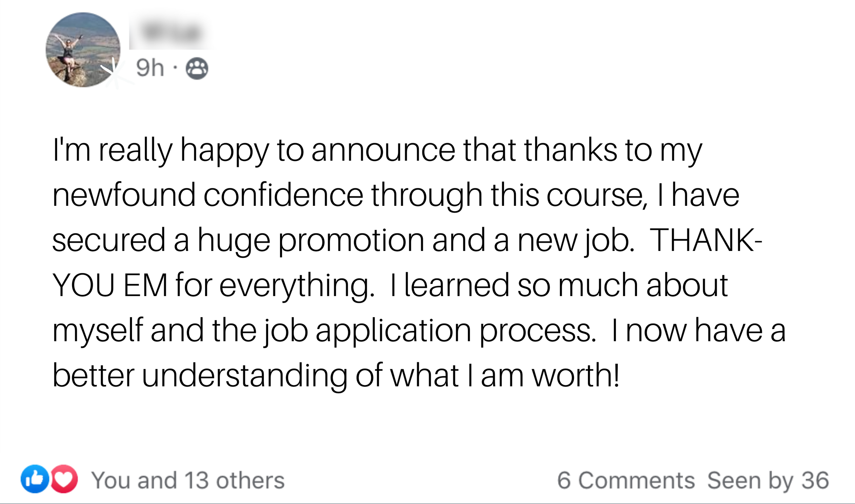The height and width of the screenshot is (504, 855).
Task: Click "worth!" at the post's end
Action: pyautogui.click(x=575, y=376)
